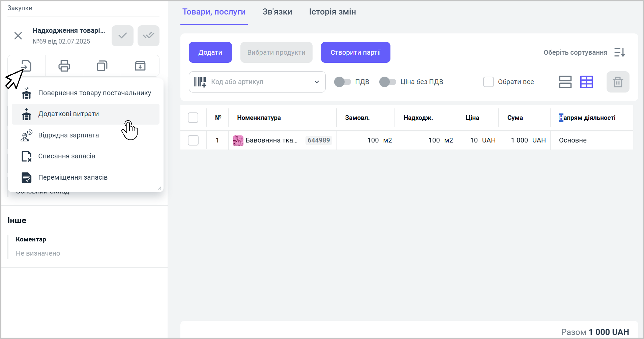644x339 pixels.
Task: Switch to the Історія змін tab
Action: coord(332,12)
